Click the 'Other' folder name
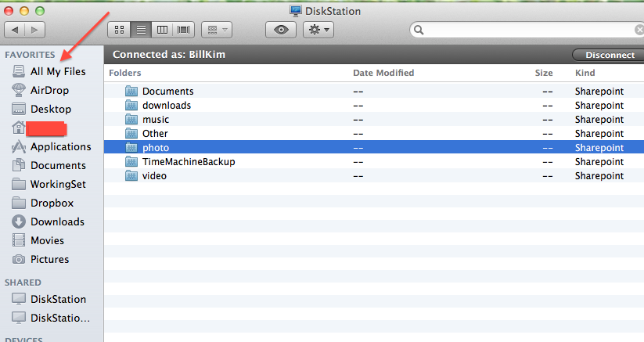The image size is (644, 342). pyautogui.click(x=155, y=133)
